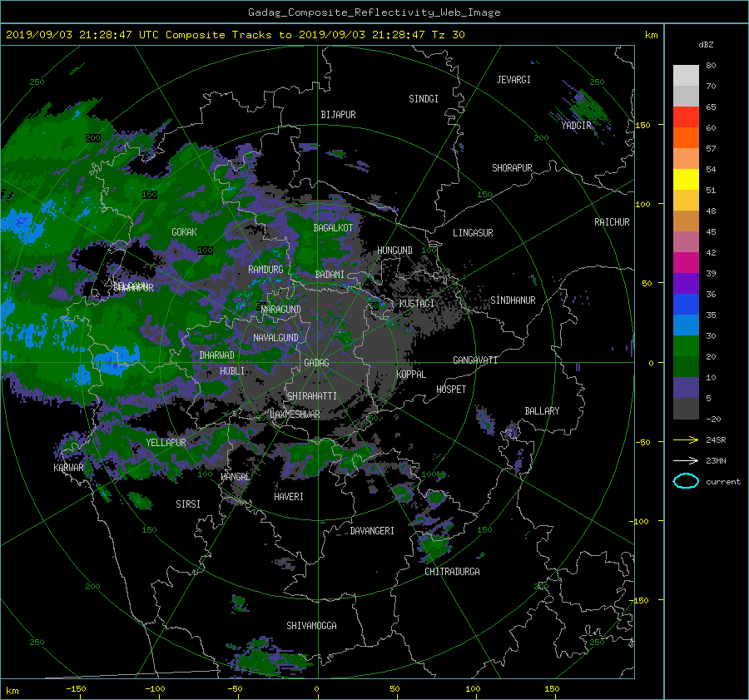Click the GOKAK label
749x700 pixels.
184,232
